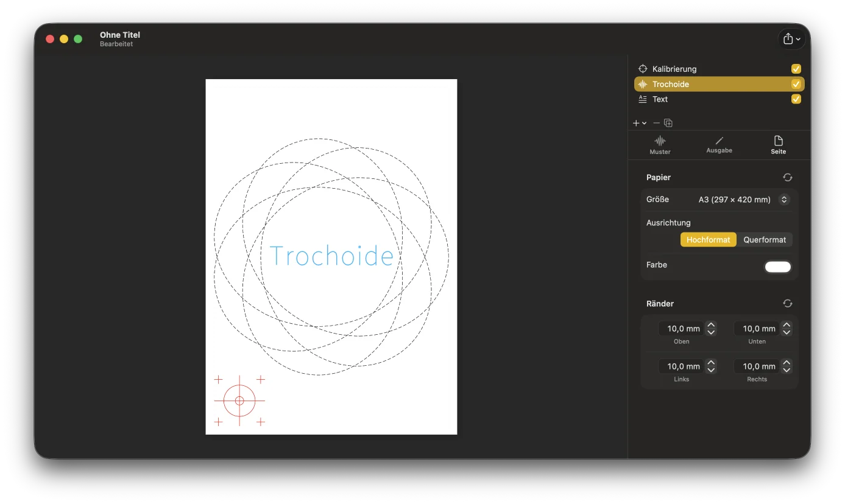Select the Trochoide layer row
Screen dimensions: 845x504
click(x=719, y=84)
